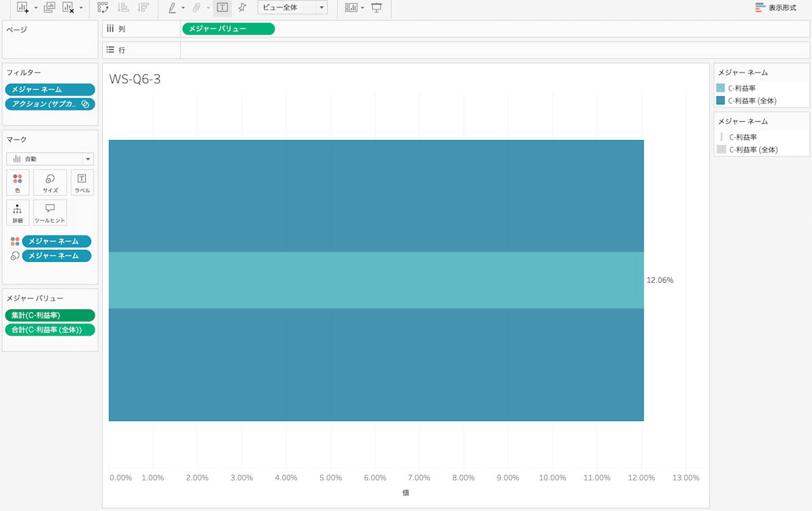Click the 13.00% axis tick label

685,478
